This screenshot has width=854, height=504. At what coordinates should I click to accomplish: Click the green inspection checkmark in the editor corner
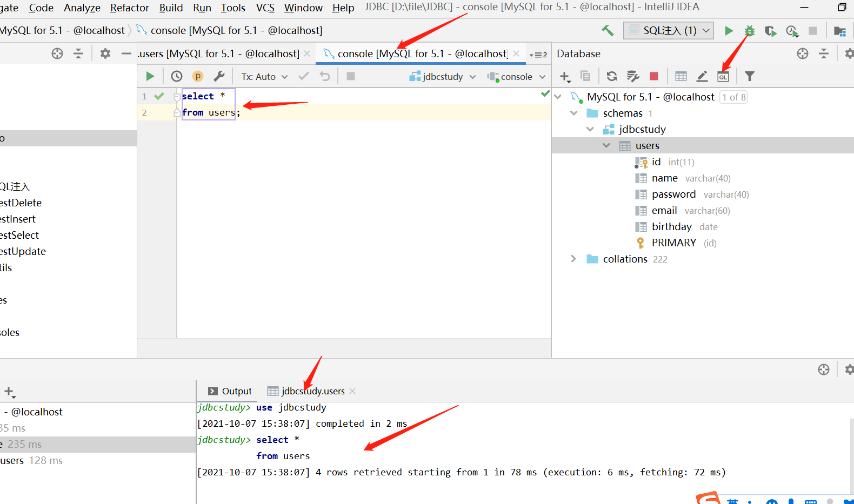(545, 93)
